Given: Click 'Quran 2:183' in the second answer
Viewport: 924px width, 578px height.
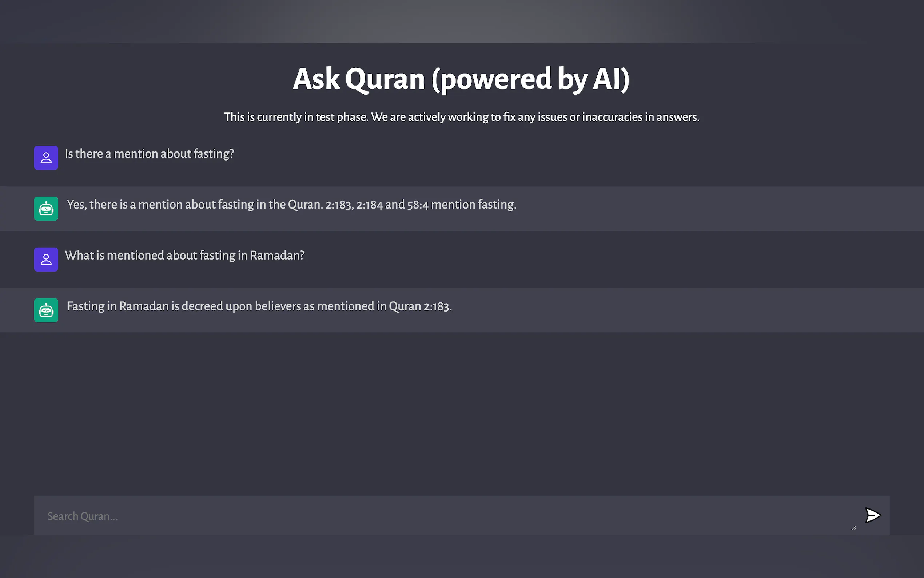Looking at the screenshot, I should click(x=419, y=306).
